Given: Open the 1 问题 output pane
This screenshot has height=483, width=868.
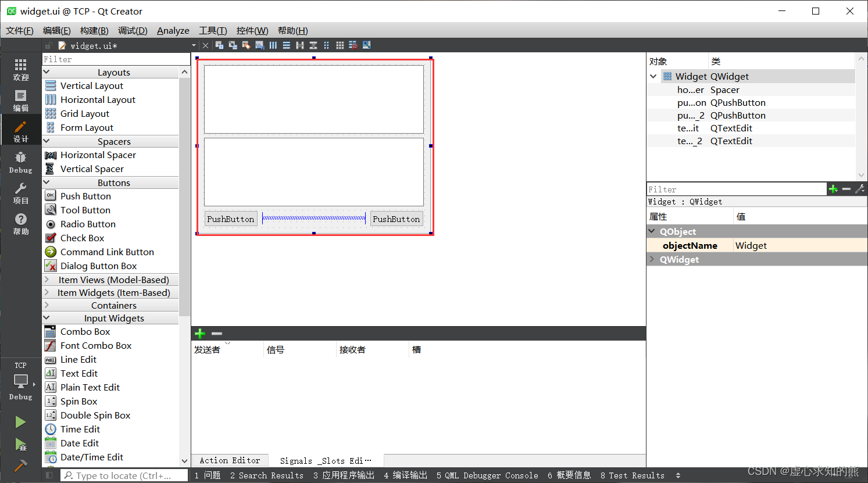Looking at the screenshot, I should (x=208, y=475).
